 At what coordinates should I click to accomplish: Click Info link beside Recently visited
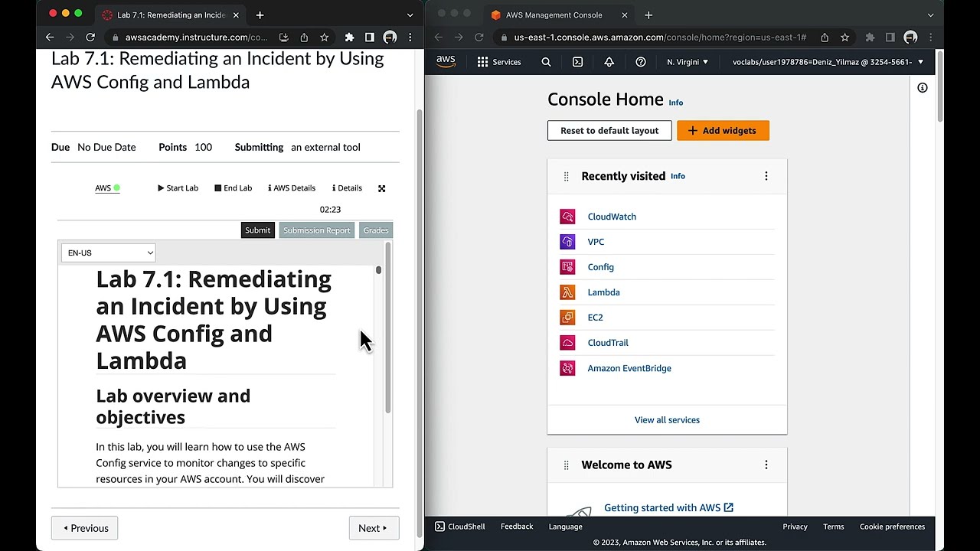pos(678,176)
